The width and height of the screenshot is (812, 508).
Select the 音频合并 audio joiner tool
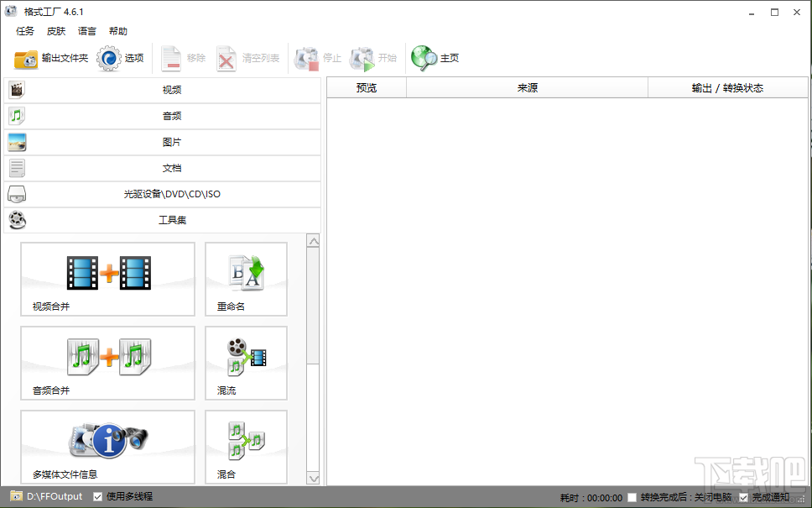click(107, 363)
